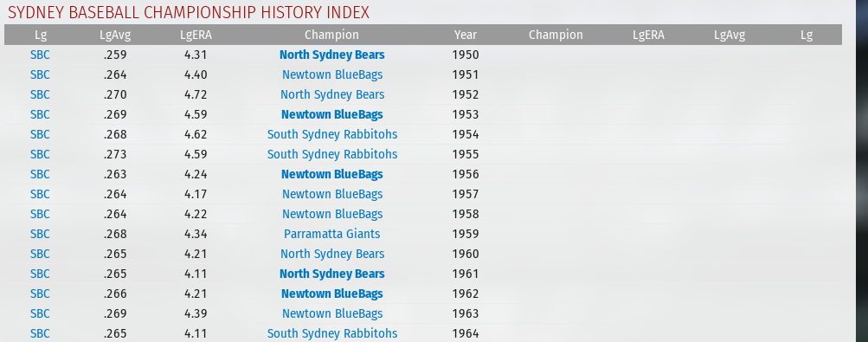
Task: Open North Sydney Bears 1952 champion link
Action: tap(332, 94)
